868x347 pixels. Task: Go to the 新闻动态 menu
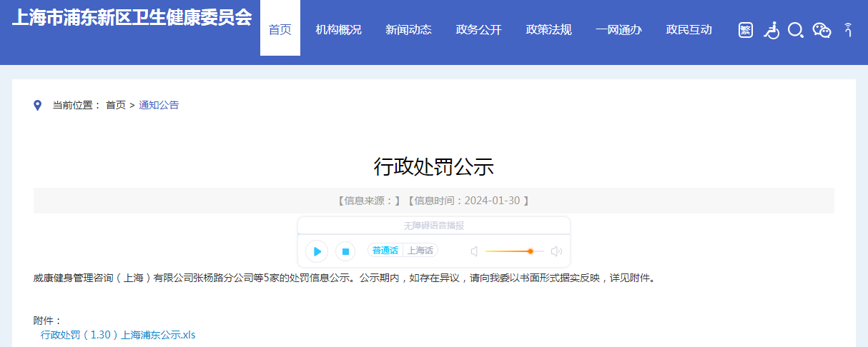[408, 30]
